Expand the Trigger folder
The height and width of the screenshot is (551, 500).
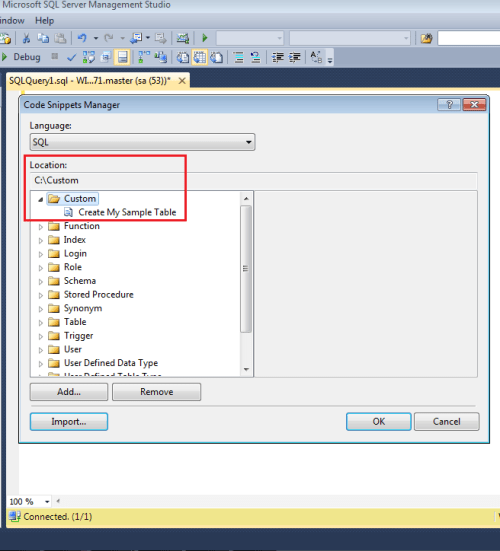40,336
